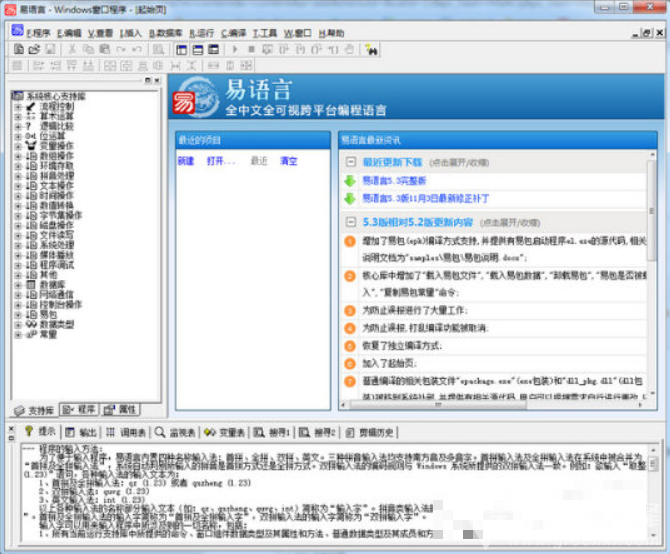670x554 pixels.
Task: Expand the 文本操作 tree node
Action: (x=18, y=186)
